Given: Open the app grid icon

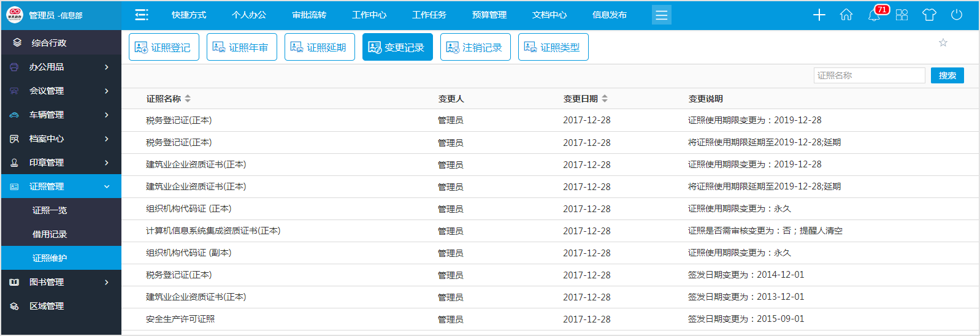Looking at the screenshot, I should 902,15.
